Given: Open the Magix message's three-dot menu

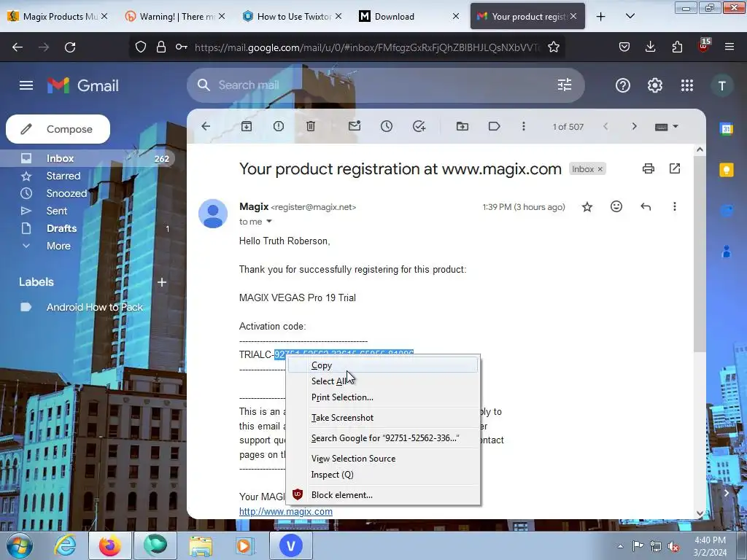Looking at the screenshot, I should pyautogui.click(x=675, y=206).
